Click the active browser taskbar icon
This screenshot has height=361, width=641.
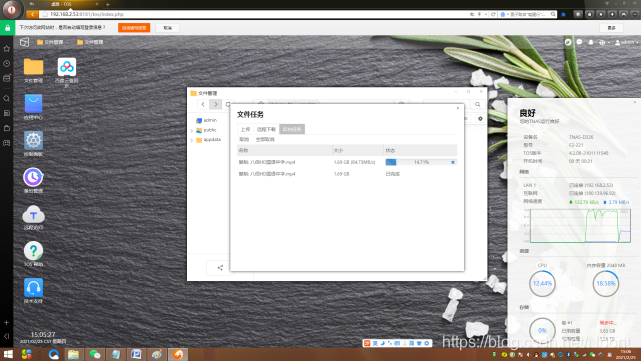click(178, 354)
